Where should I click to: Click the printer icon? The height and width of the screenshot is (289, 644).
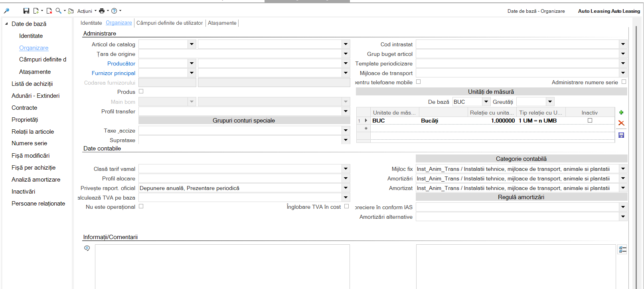pos(102,11)
